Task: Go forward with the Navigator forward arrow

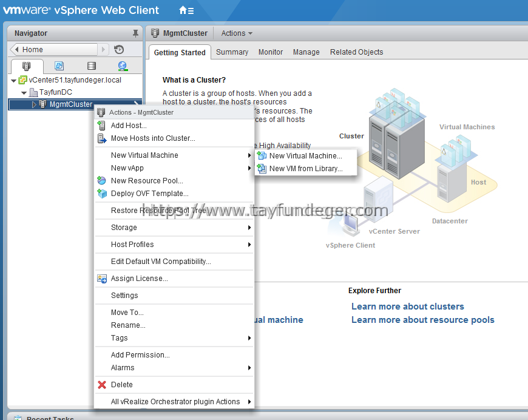Action: pyautogui.click(x=103, y=50)
